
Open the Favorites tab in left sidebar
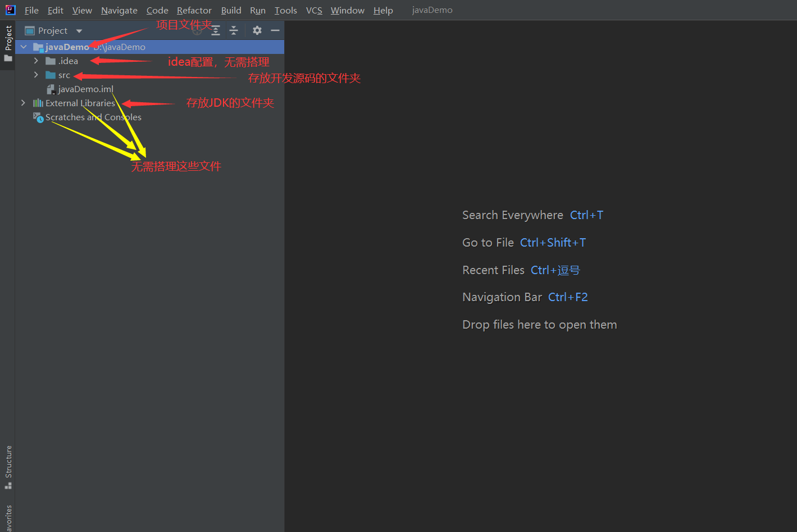pyautogui.click(x=8, y=518)
